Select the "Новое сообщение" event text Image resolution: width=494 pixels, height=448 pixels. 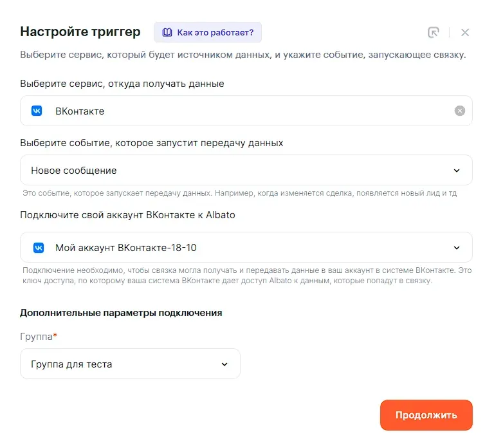pyautogui.click(x=74, y=171)
